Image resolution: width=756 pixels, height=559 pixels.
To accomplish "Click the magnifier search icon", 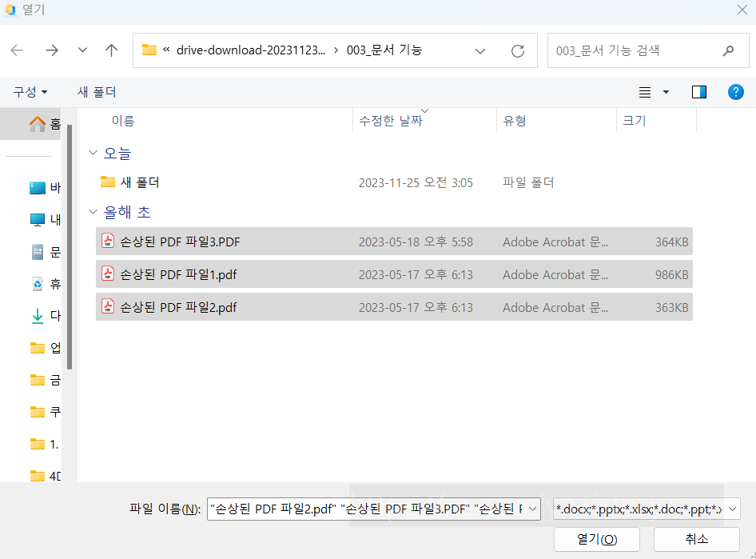I will coord(729,50).
